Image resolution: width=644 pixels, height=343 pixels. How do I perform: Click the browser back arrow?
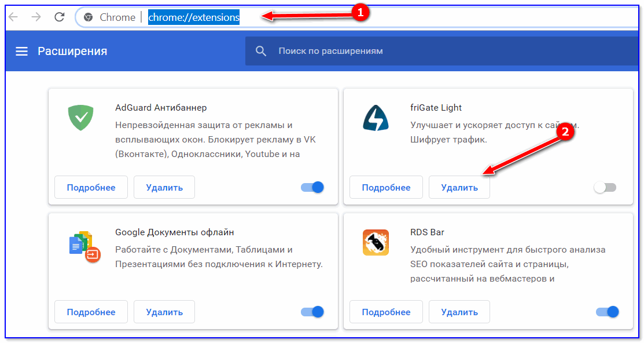pyautogui.click(x=13, y=17)
